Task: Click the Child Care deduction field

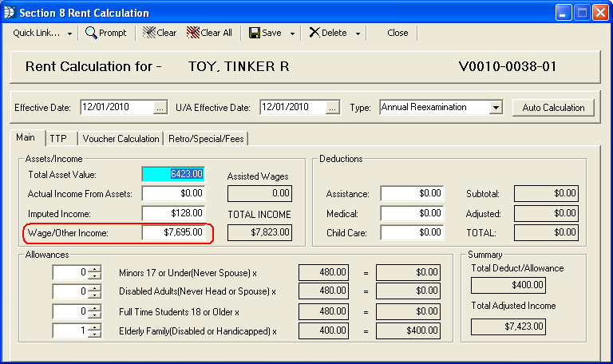Action: click(412, 232)
